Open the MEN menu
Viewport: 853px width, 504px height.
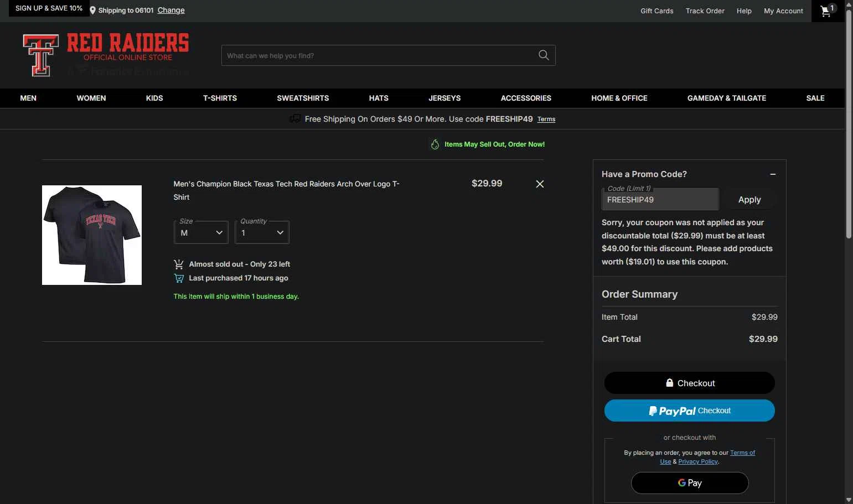pos(28,98)
